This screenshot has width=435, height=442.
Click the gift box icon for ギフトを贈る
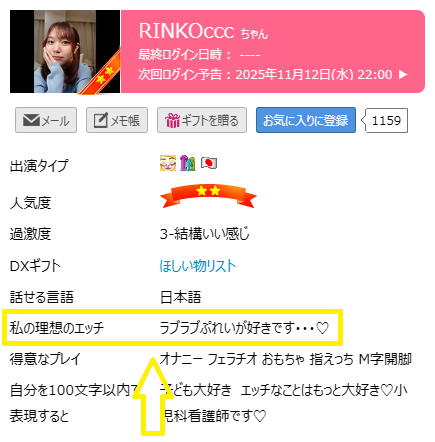pos(172,120)
